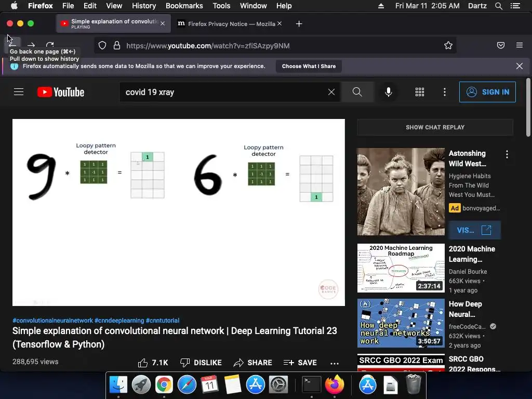Click the page vertical scrollbar
532x399 pixels.
pyautogui.click(x=528, y=107)
